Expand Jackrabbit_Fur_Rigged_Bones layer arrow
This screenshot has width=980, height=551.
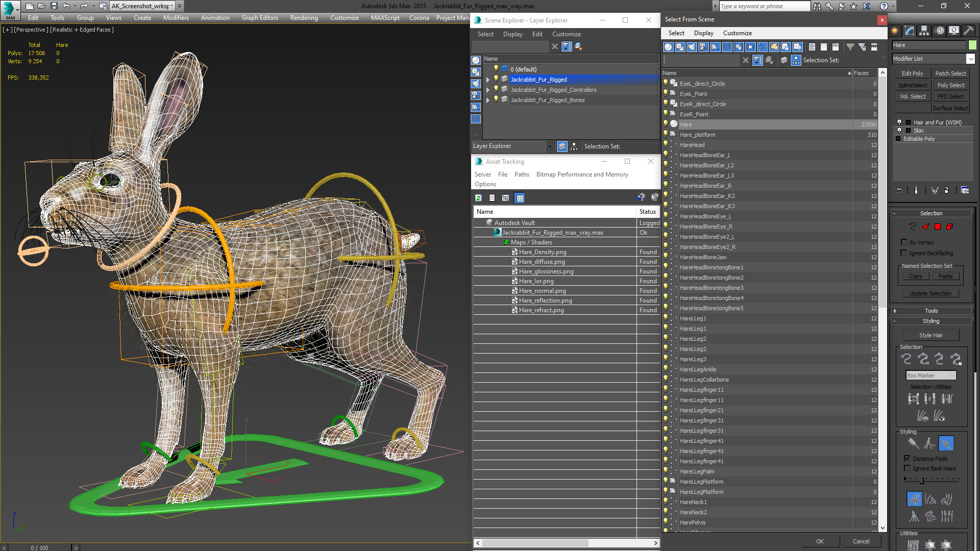click(x=488, y=100)
